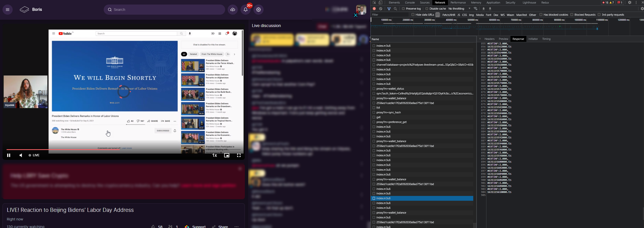644x228 pixels.
Task: Select the inspect element cursor tool
Action: [x=375, y=3]
